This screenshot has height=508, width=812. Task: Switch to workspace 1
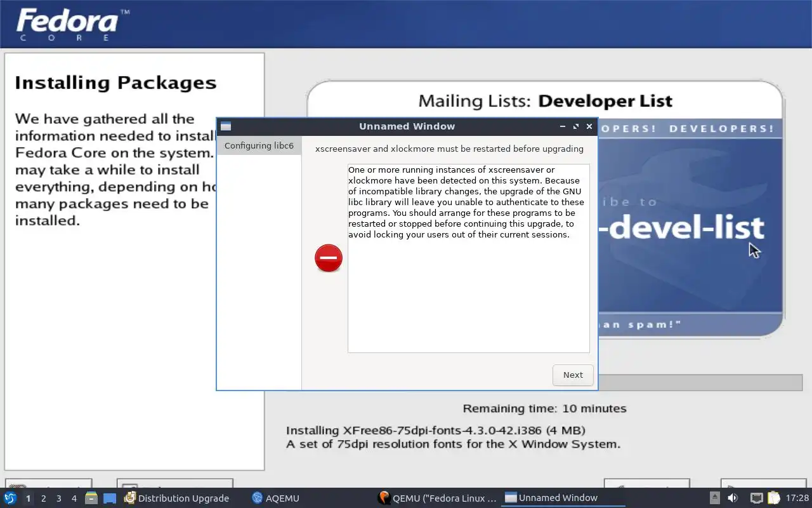point(28,498)
